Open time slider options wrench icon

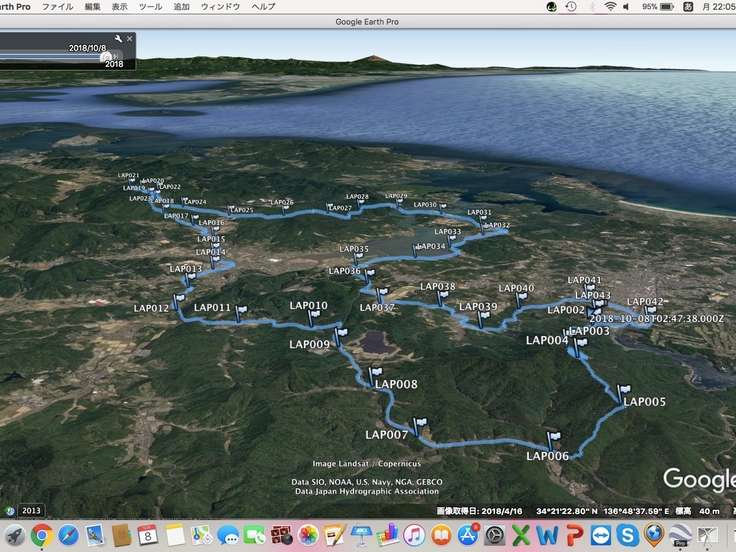118,39
